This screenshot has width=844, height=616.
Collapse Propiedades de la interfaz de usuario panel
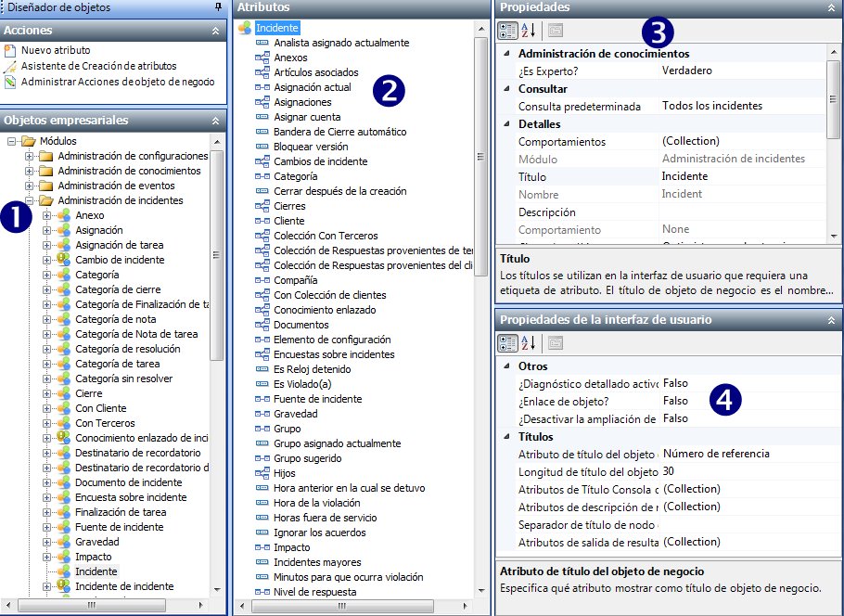[831, 320]
